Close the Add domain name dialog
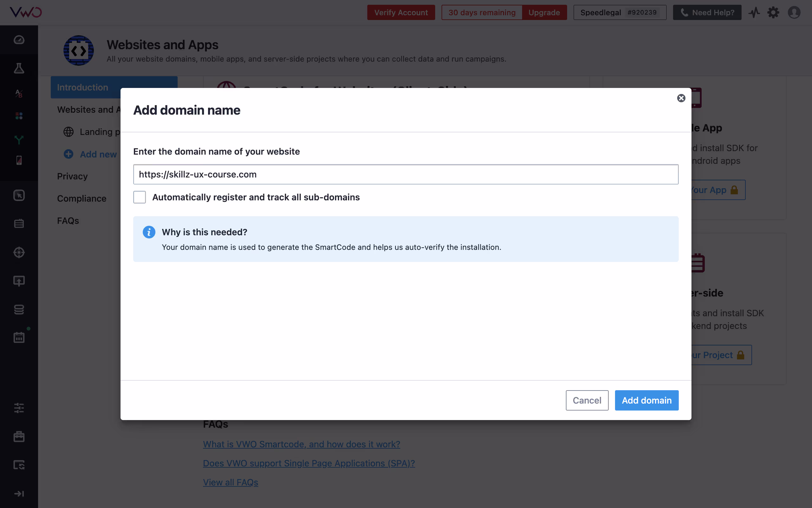The image size is (812, 508). [681, 98]
